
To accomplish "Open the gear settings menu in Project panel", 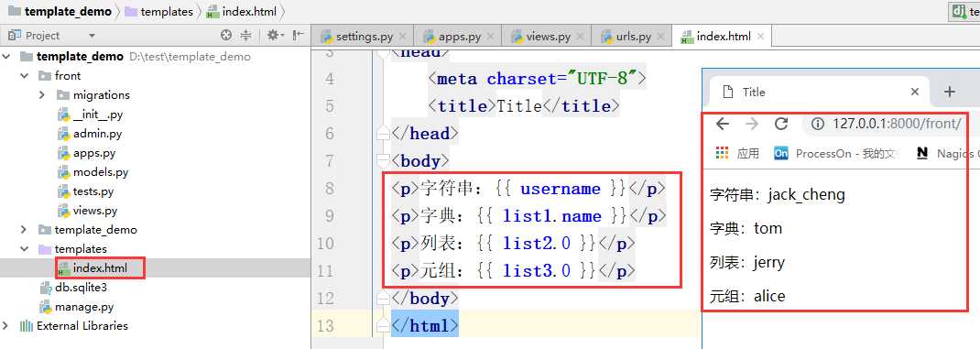I will (275, 36).
